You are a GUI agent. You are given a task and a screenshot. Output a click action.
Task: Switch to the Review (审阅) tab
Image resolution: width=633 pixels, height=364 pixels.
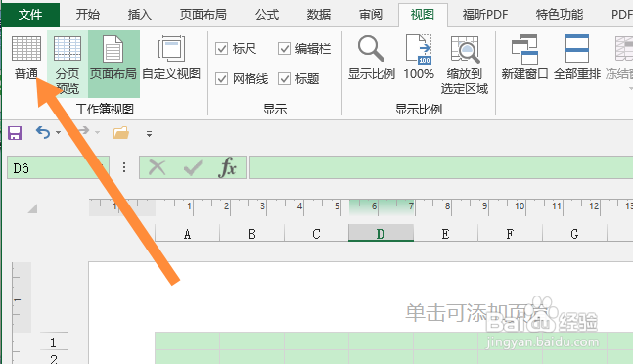[371, 15]
